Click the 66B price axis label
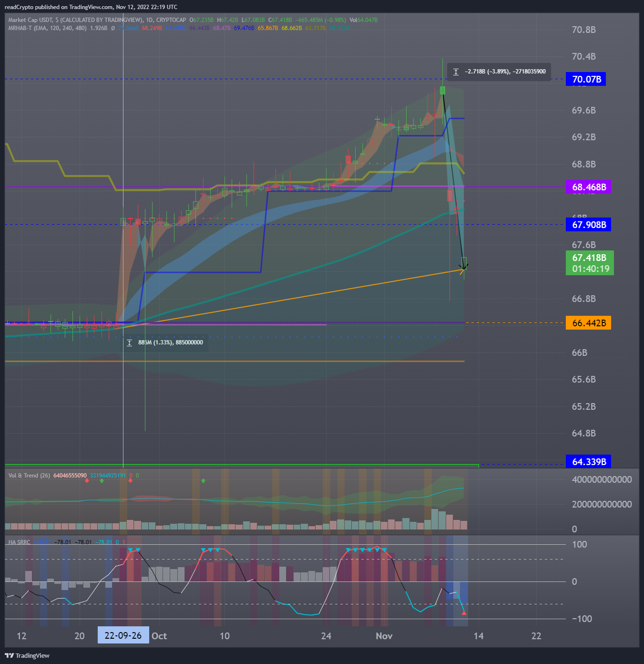Image resolution: width=644 pixels, height=664 pixels. pyautogui.click(x=580, y=353)
